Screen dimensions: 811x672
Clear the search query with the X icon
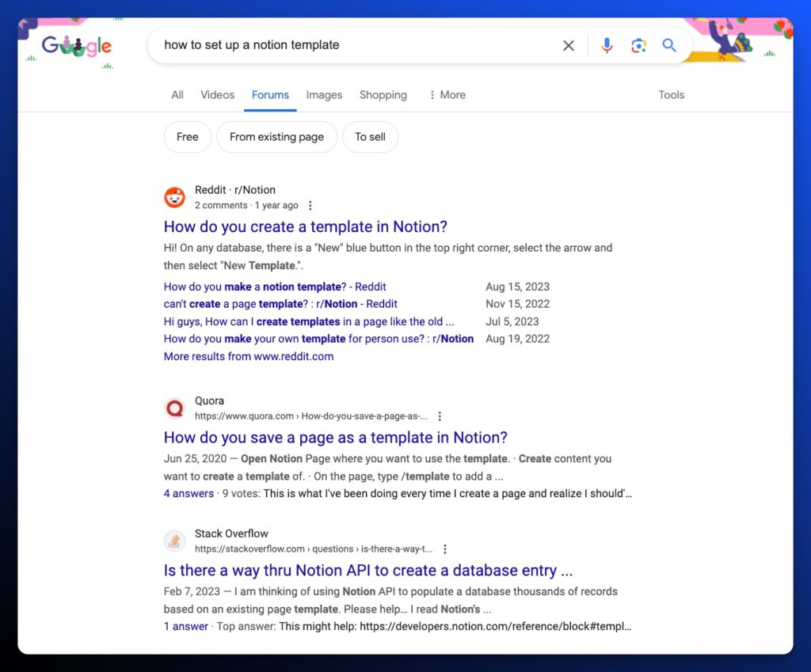pyautogui.click(x=569, y=46)
